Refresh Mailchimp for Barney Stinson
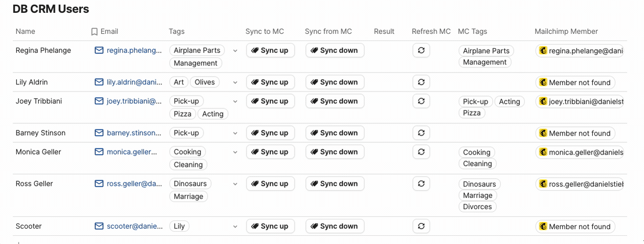Image resolution: width=644 pixels, height=244 pixels. pyautogui.click(x=421, y=132)
